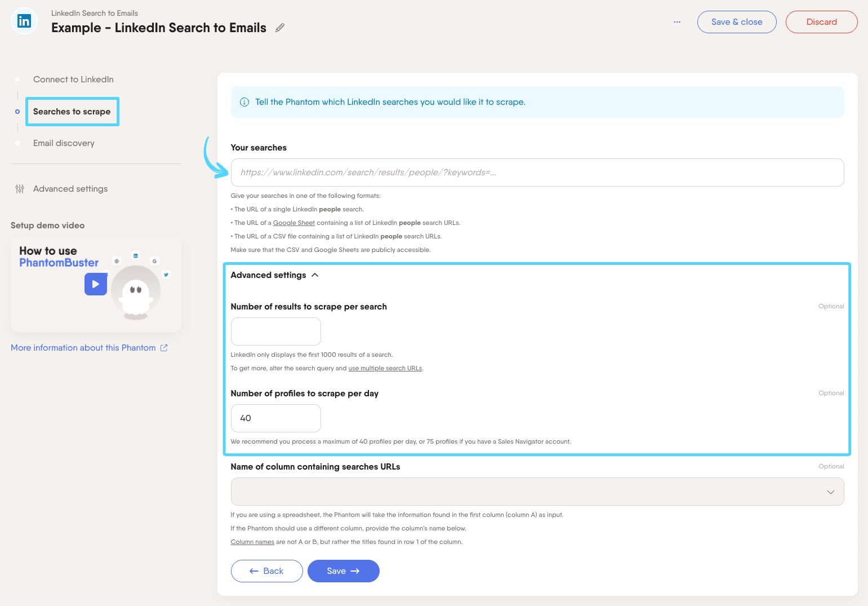The height and width of the screenshot is (606, 868).
Task: Play the setup demo video
Action: (96, 284)
